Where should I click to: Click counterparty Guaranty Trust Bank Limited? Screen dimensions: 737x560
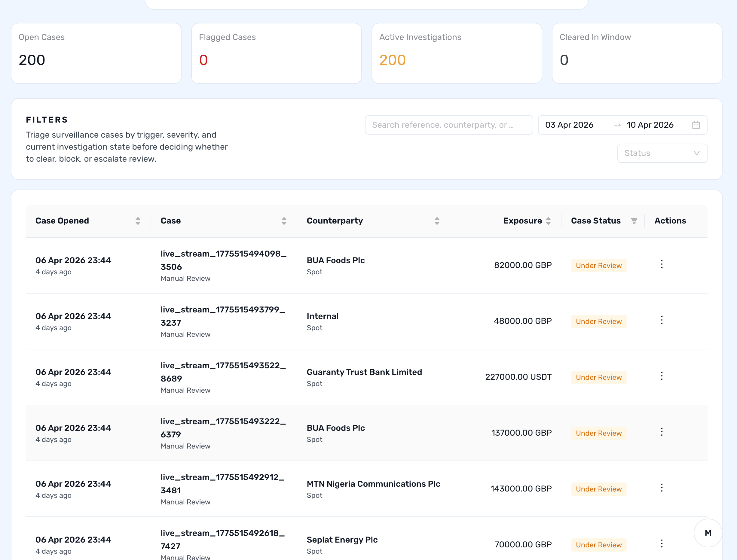[x=364, y=372]
